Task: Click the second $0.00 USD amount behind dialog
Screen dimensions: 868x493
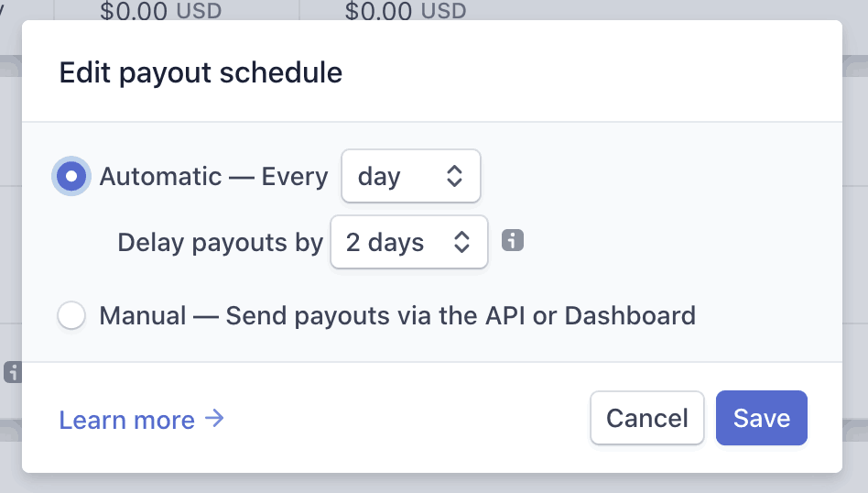Action: 406,10
